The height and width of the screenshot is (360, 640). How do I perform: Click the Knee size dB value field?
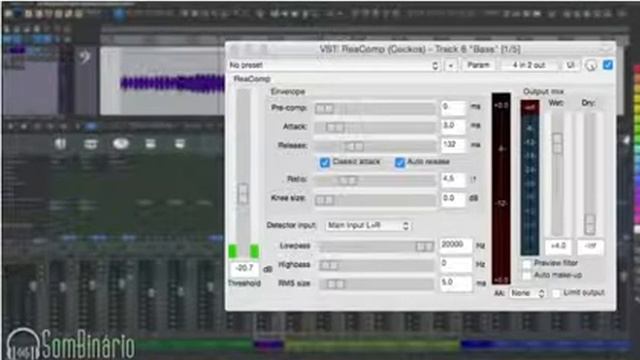(x=453, y=199)
